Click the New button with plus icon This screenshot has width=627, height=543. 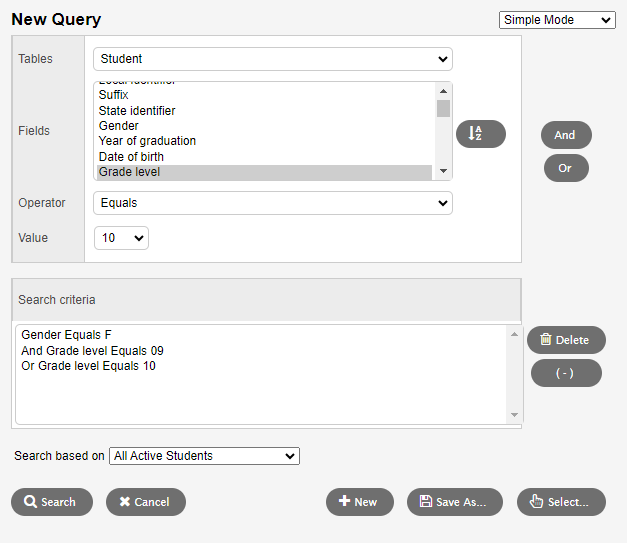point(359,502)
